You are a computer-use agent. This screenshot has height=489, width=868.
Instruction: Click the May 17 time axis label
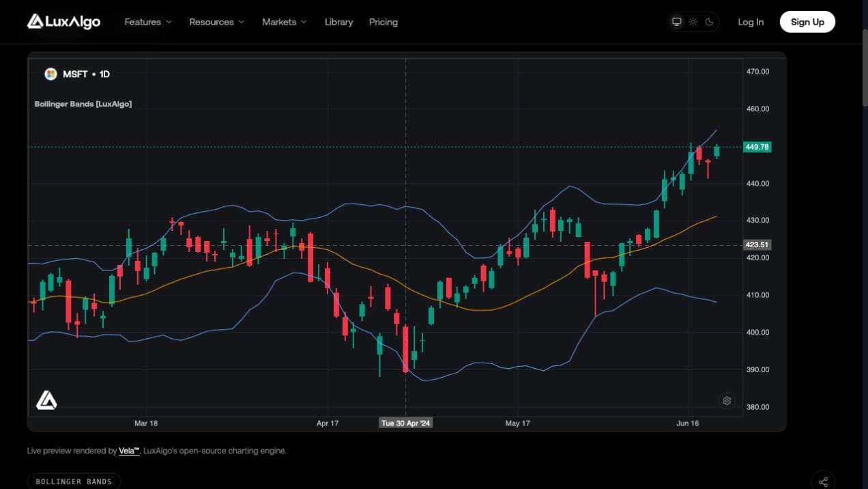(518, 423)
